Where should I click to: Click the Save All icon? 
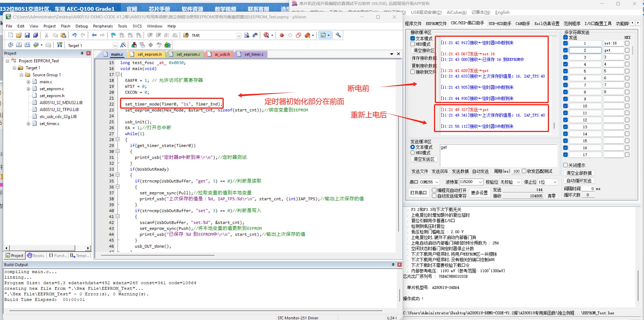click(36, 35)
